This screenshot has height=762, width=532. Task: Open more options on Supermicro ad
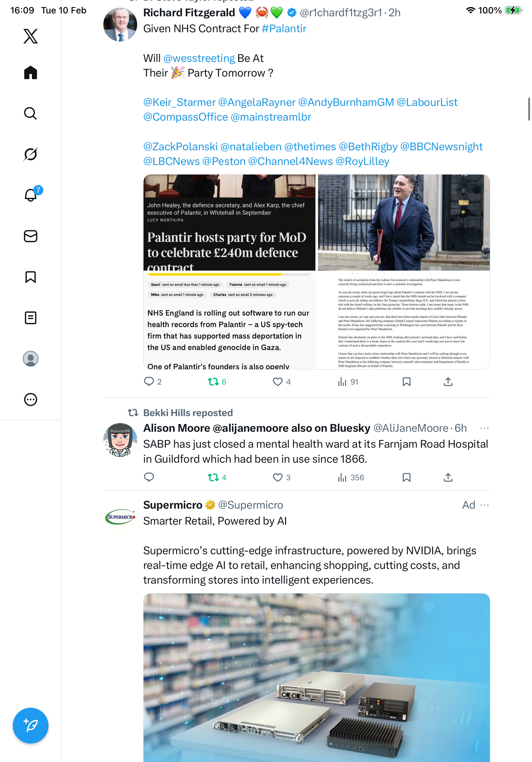(484, 505)
